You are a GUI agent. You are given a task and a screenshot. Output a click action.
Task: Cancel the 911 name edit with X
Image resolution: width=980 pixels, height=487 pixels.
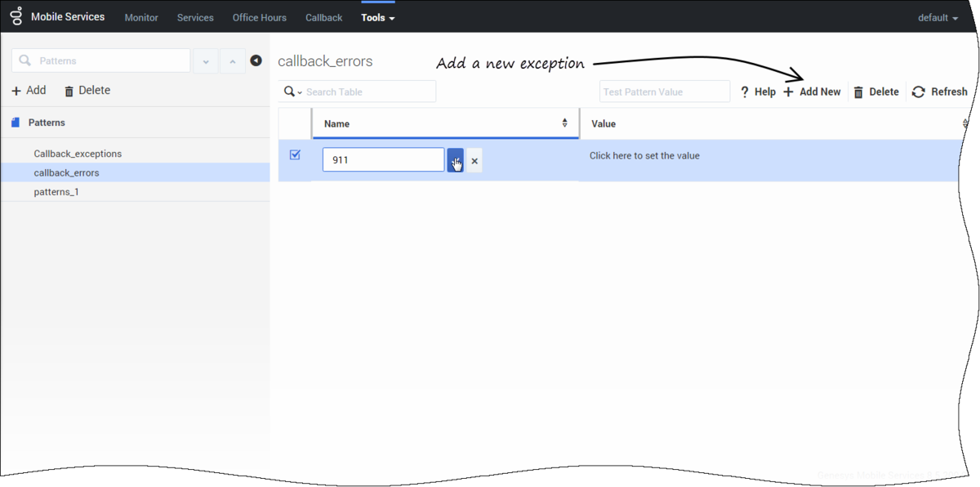(474, 161)
